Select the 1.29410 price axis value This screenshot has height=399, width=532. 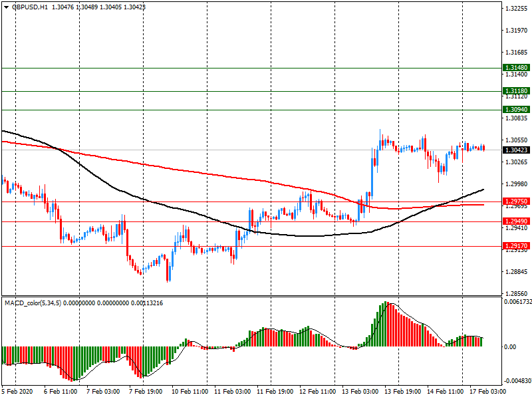click(517, 227)
